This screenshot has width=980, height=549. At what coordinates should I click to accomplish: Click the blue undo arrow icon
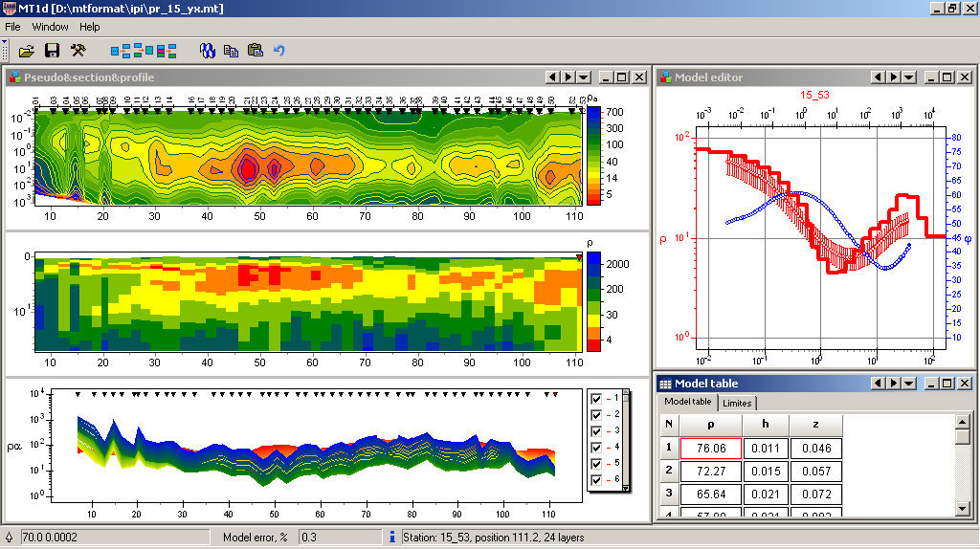[x=279, y=50]
